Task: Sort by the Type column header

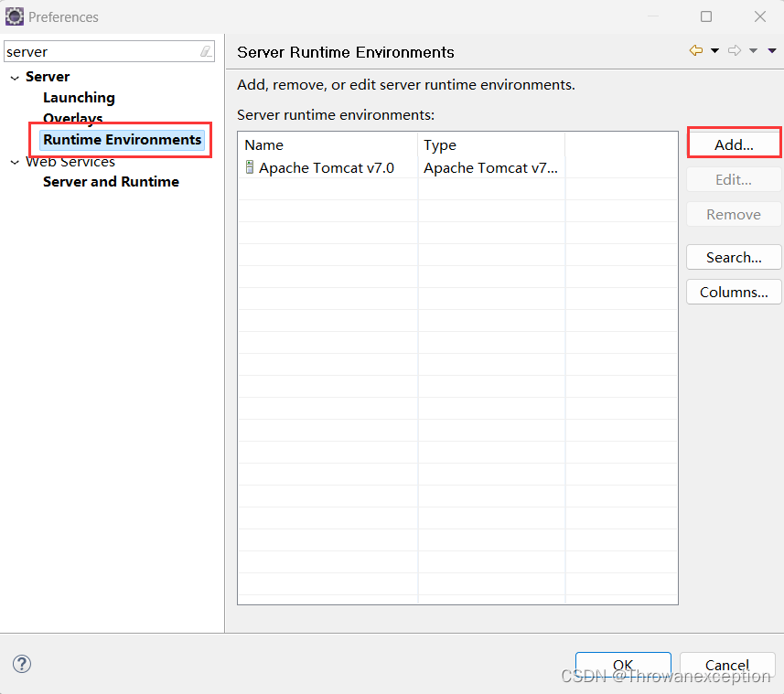Action: (x=491, y=144)
